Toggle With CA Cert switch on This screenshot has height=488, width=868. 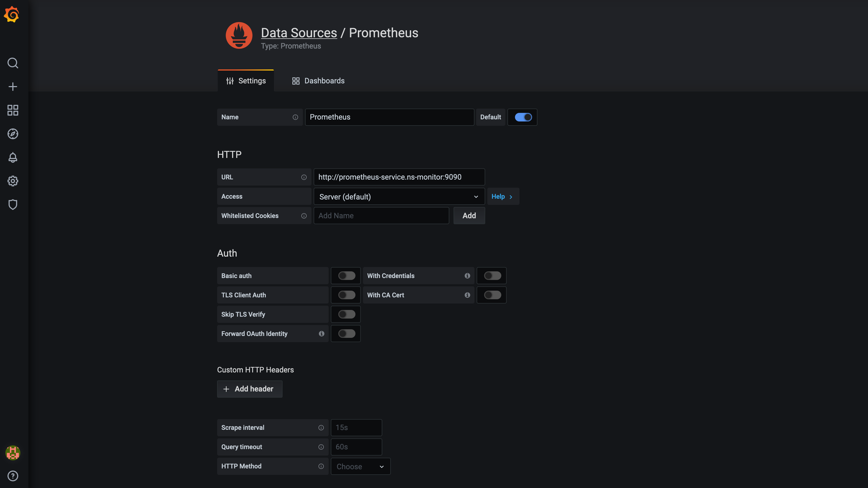click(492, 295)
